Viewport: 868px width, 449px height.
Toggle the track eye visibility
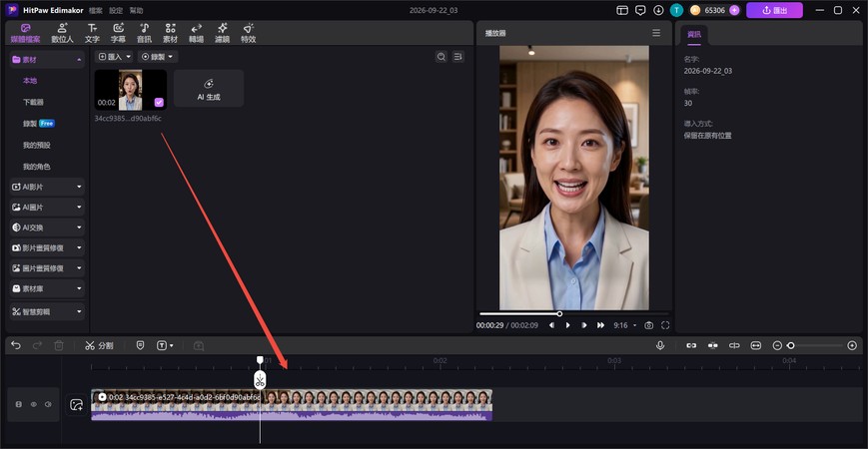click(34, 405)
